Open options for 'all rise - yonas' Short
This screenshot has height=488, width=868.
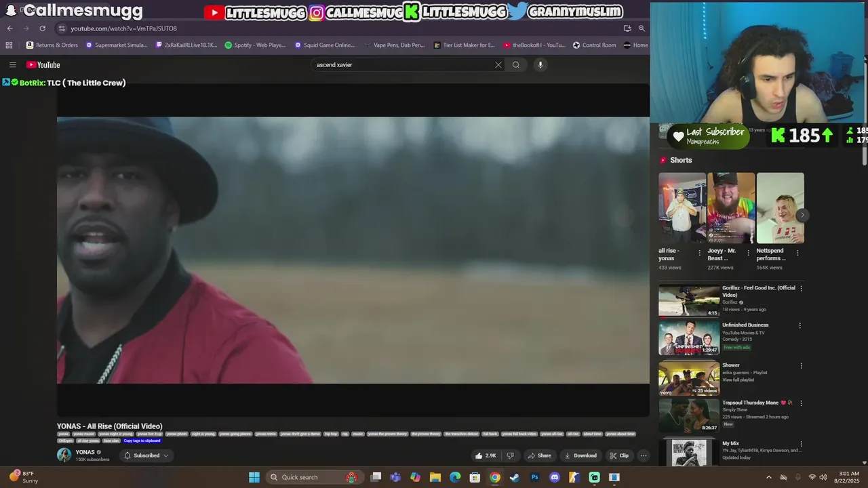[x=699, y=253]
